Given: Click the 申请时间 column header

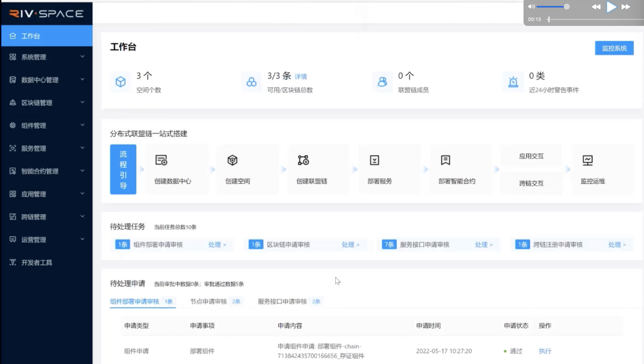Looking at the screenshot, I should point(428,326).
